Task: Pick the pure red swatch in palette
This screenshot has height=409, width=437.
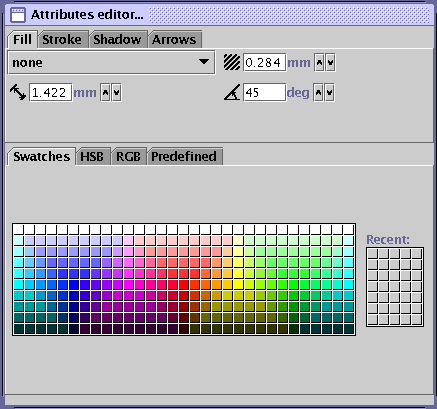Action: click(x=184, y=284)
